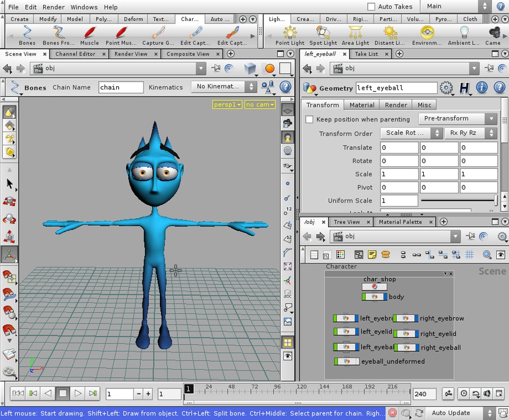This screenshot has width=509, height=420.
Task: Activate the Muscle shelf tool
Action: pos(89,35)
